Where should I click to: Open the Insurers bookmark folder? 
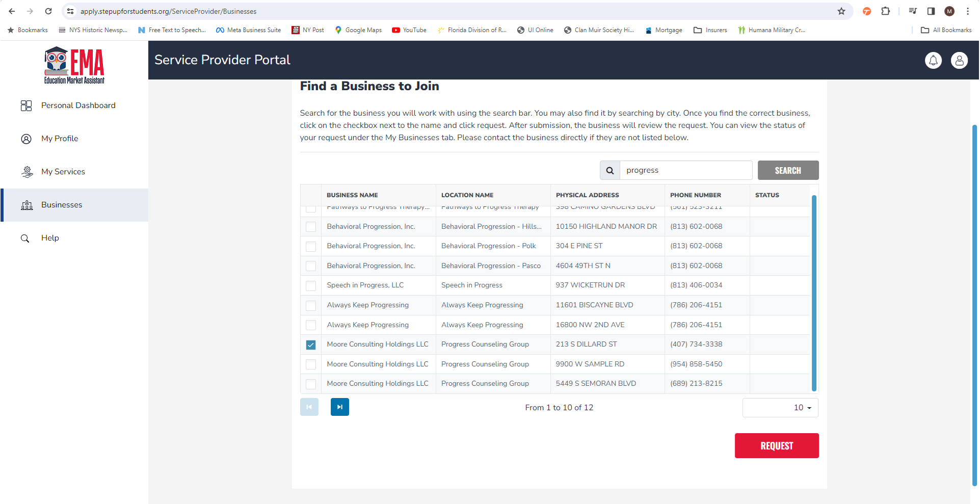click(710, 30)
